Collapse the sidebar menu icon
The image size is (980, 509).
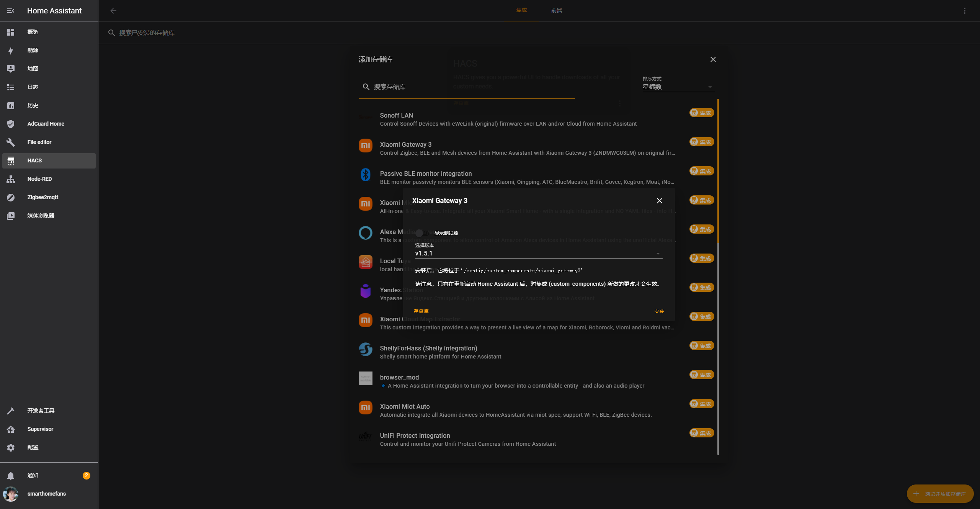tap(11, 11)
